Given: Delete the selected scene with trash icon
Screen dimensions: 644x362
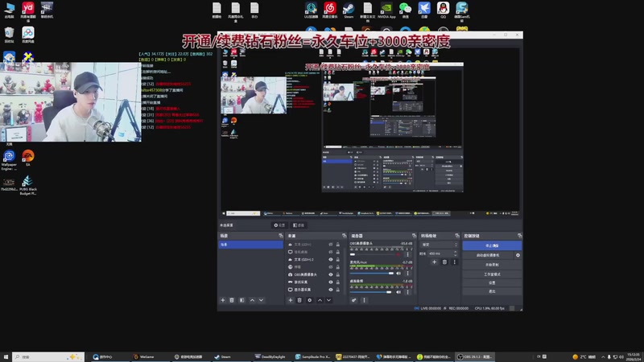Looking at the screenshot, I should click(x=232, y=300).
